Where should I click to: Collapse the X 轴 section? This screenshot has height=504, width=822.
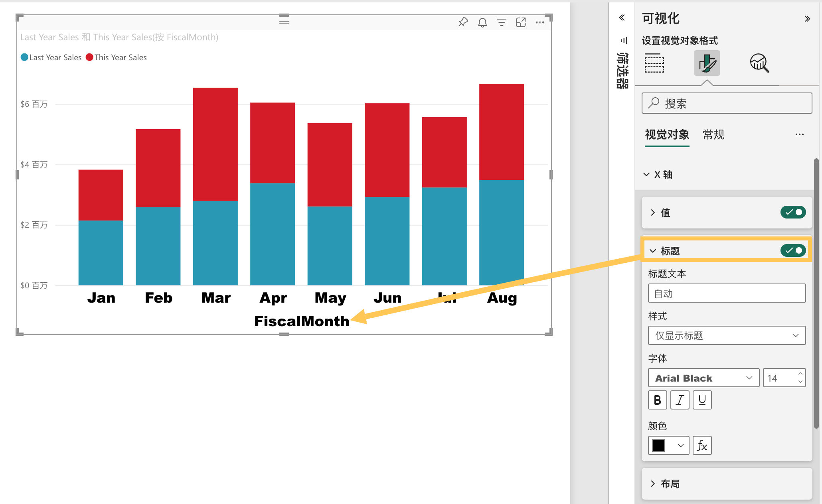(x=646, y=174)
